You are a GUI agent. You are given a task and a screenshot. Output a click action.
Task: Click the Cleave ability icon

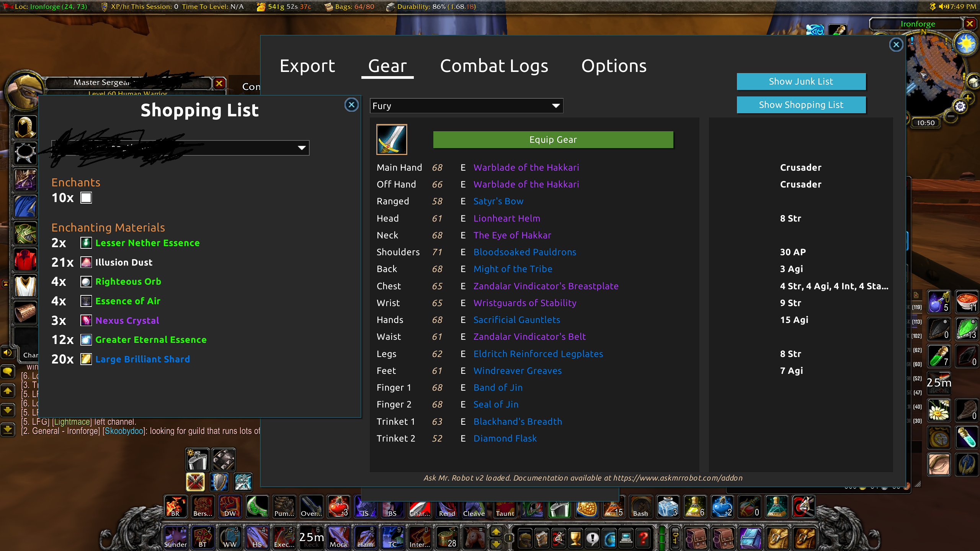(474, 509)
